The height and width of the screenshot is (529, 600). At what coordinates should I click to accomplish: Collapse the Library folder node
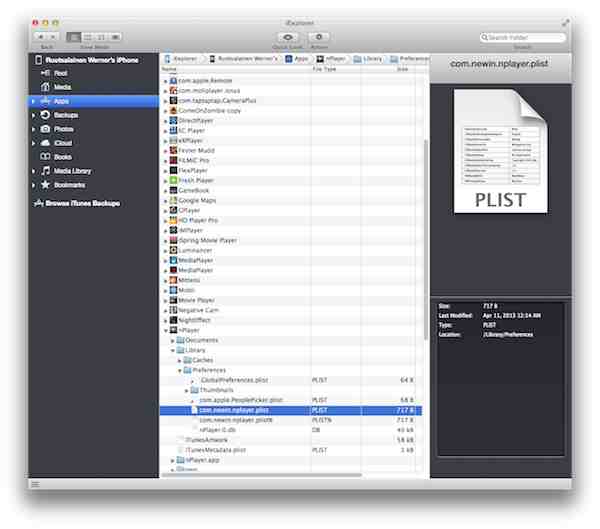(x=173, y=350)
